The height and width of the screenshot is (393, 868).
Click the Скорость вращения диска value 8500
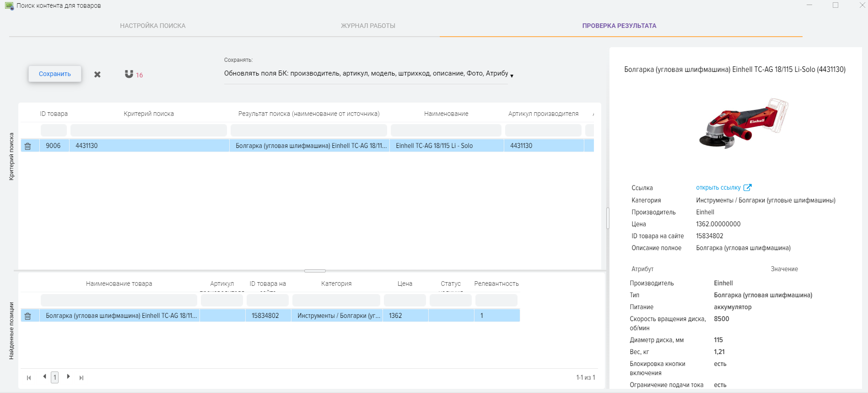(x=722, y=319)
